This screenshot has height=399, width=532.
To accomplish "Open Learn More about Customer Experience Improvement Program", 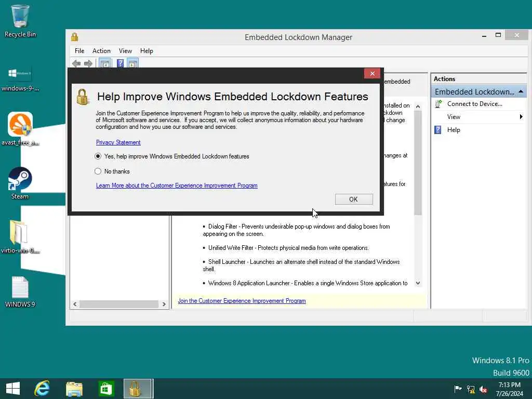I will pos(177,185).
